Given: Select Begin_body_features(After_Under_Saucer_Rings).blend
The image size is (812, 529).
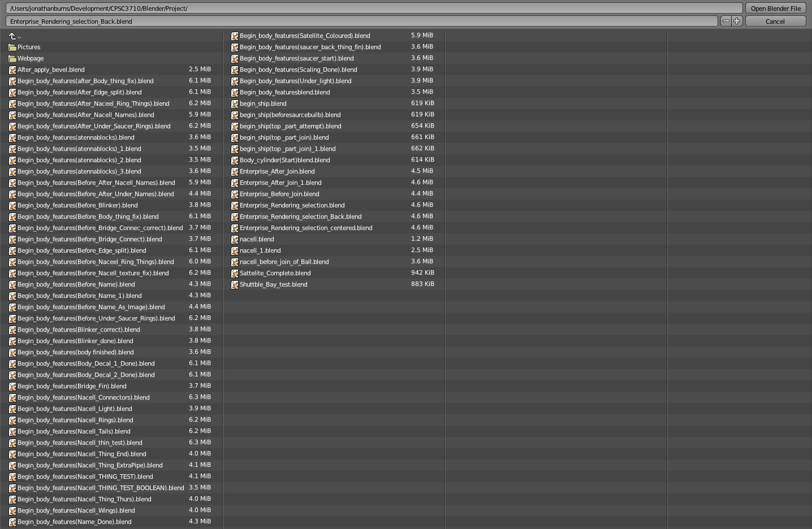Looking at the screenshot, I should point(94,126).
